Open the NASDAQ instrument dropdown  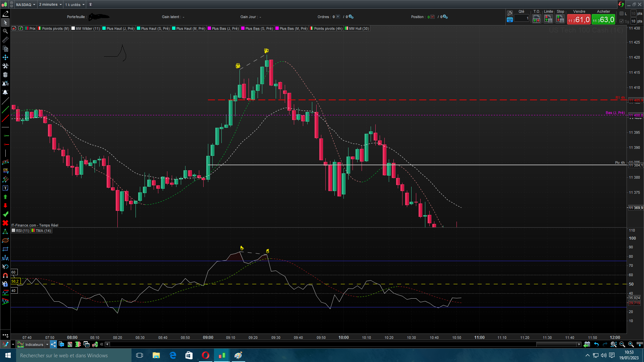25,4
